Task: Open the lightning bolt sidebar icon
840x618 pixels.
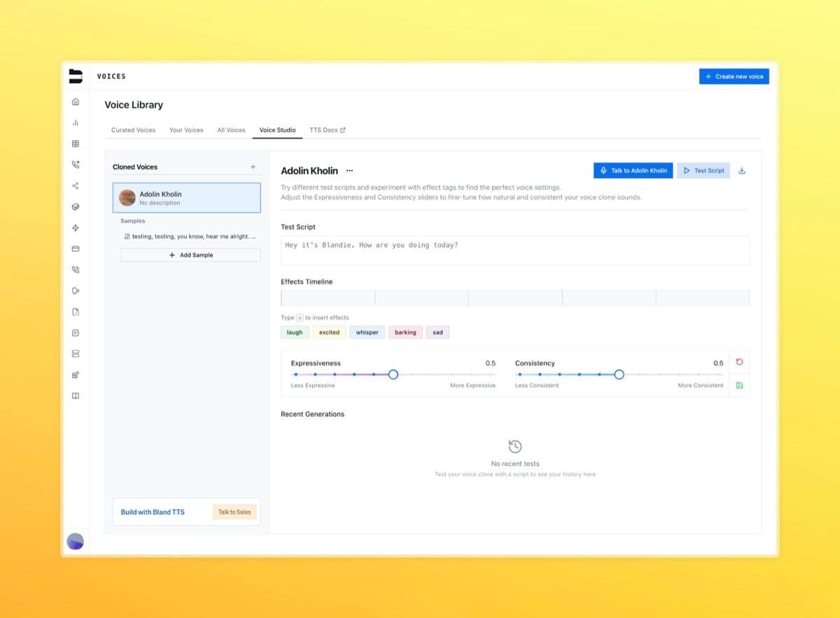Action: pyautogui.click(x=76, y=227)
